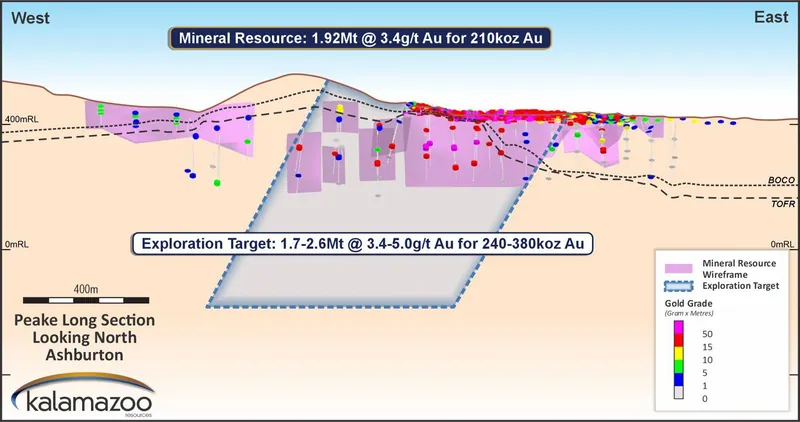
Task: Click the "15" grade legend value
Action: coord(707,347)
